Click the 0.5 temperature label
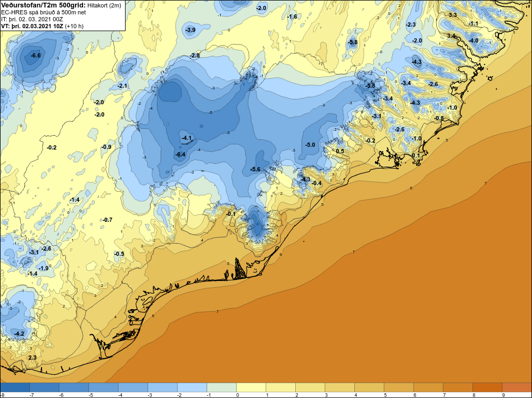The width and height of the screenshot is (532, 398). (340, 151)
